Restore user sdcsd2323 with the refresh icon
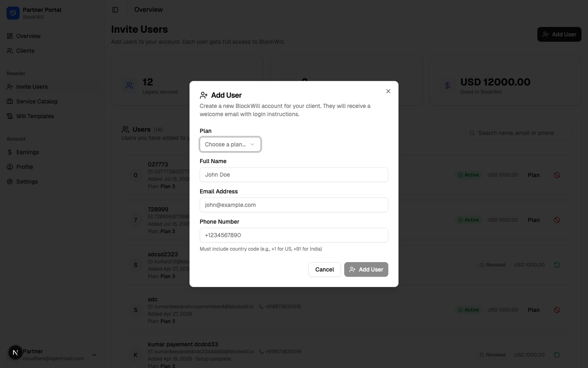Screen dimensions: 588x368 tap(557, 265)
